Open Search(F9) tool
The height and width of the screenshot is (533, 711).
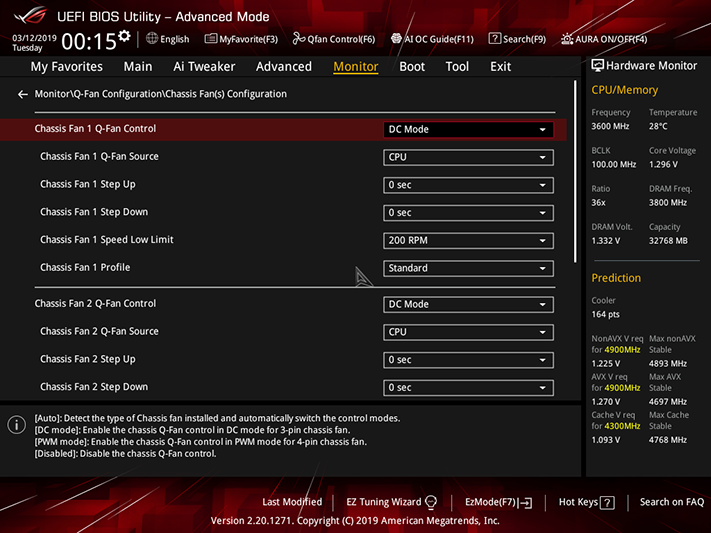pos(517,39)
